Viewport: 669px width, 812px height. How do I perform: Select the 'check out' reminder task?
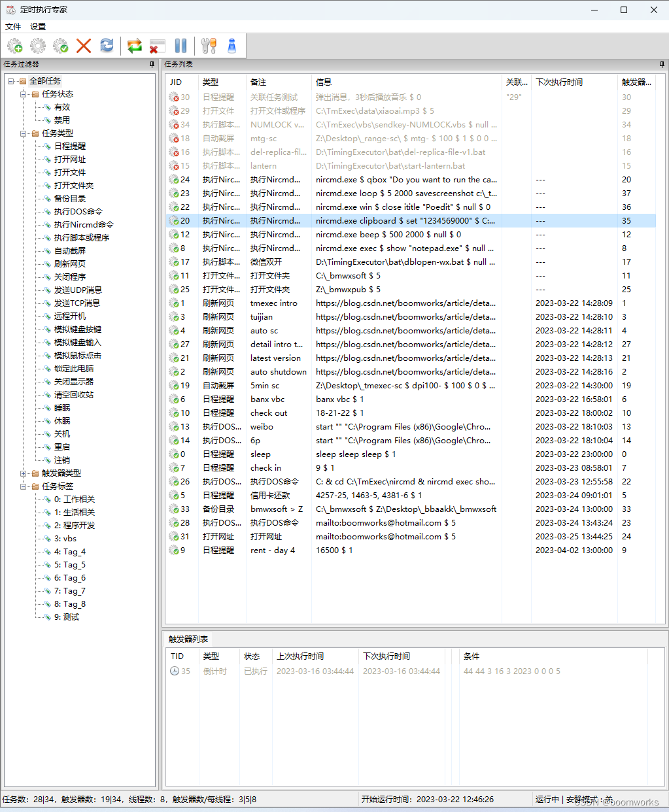[411, 413]
